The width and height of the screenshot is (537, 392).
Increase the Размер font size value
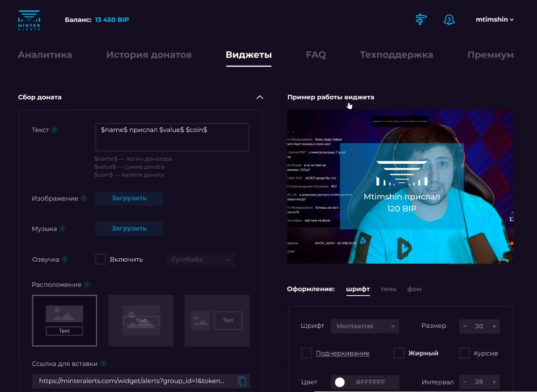pyautogui.click(x=494, y=326)
